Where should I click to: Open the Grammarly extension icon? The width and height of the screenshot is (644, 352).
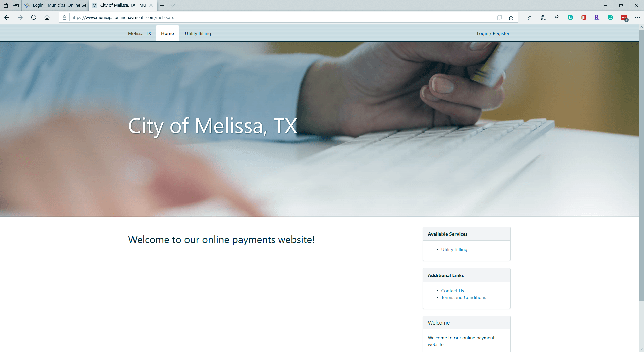[610, 18]
